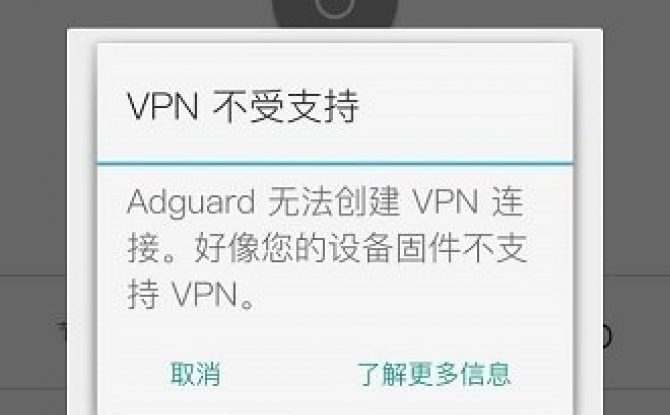Click the 连 character ending first message line
670x415 pixels.
(x=508, y=202)
